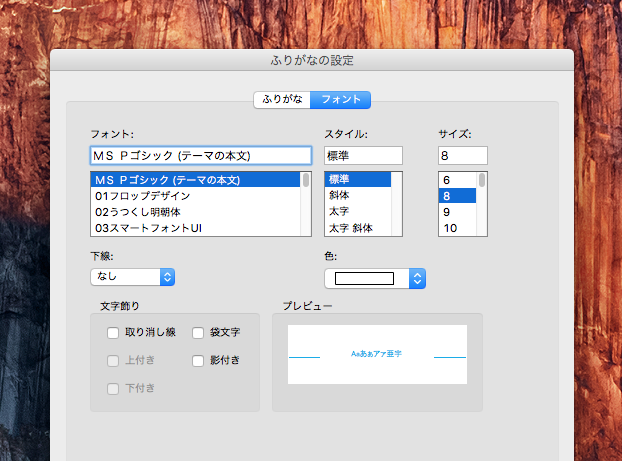Select size 9 in size list
The image size is (622, 461).
[x=457, y=212]
